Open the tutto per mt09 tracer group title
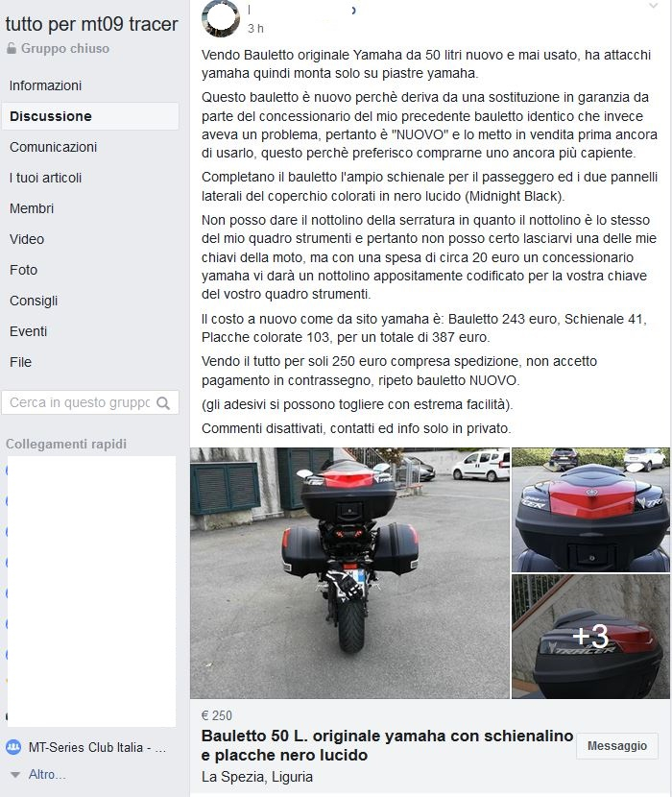Viewport: 672px width, 797px height. (92, 24)
